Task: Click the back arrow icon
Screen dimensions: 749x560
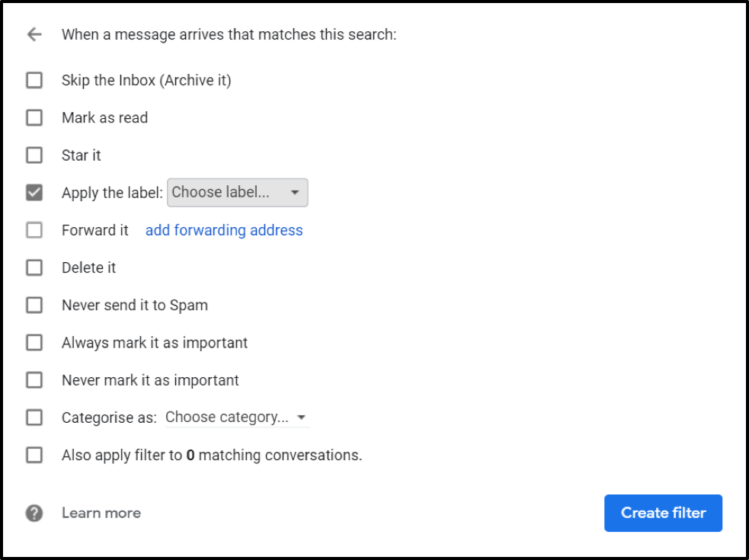Action: pos(34,34)
